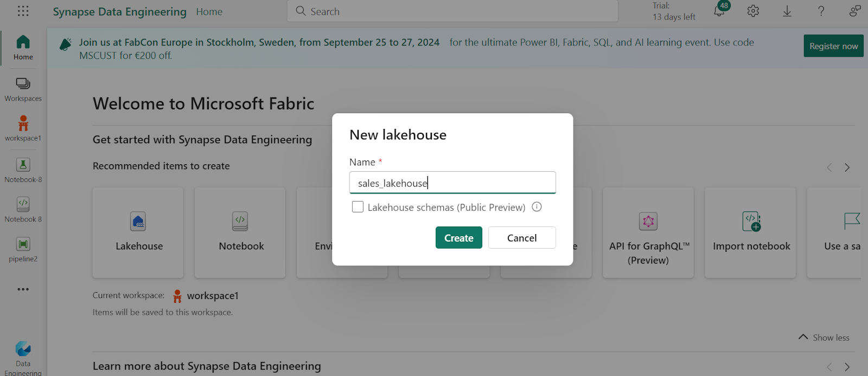The height and width of the screenshot is (376, 868).
Task: Click 'Get started with Synapse Data Engineering' heading
Action: 202,140
